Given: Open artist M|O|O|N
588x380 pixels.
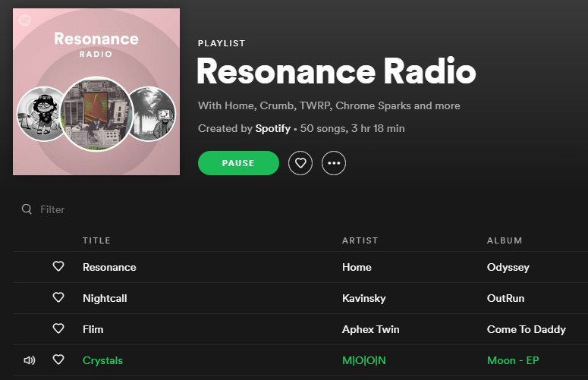Looking at the screenshot, I should tap(363, 360).
